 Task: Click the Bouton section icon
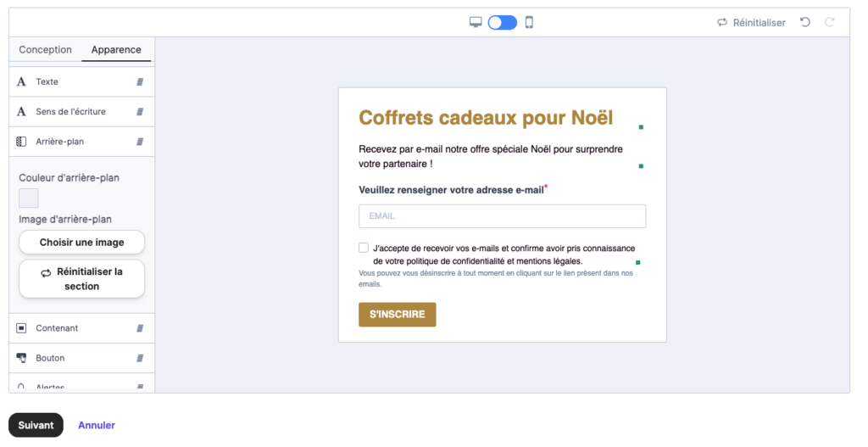tap(22, 358)
